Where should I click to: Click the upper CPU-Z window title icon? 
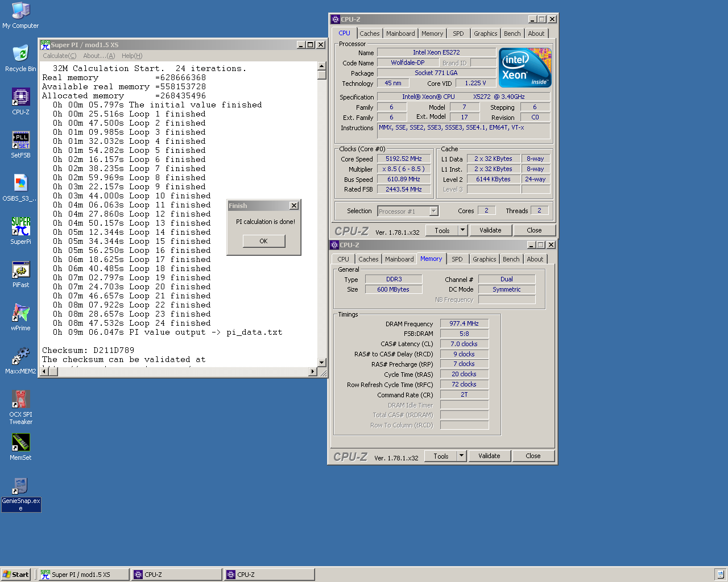(336, 19)
